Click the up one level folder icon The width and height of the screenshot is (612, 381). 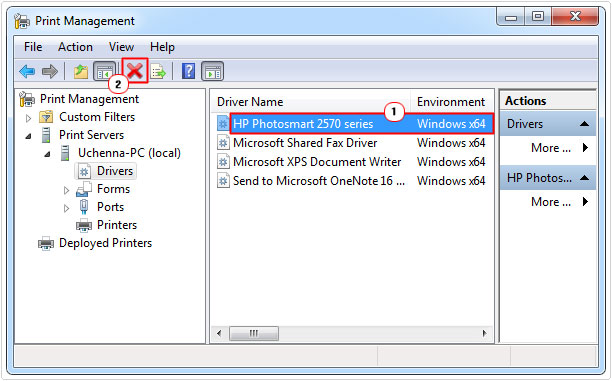[x=81, y=71]
